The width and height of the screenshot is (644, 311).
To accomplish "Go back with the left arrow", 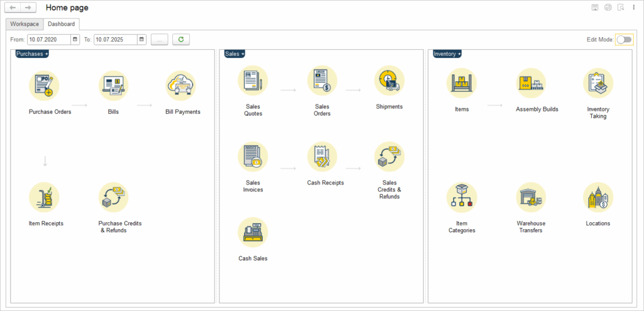I will click(x=13, y=8).
